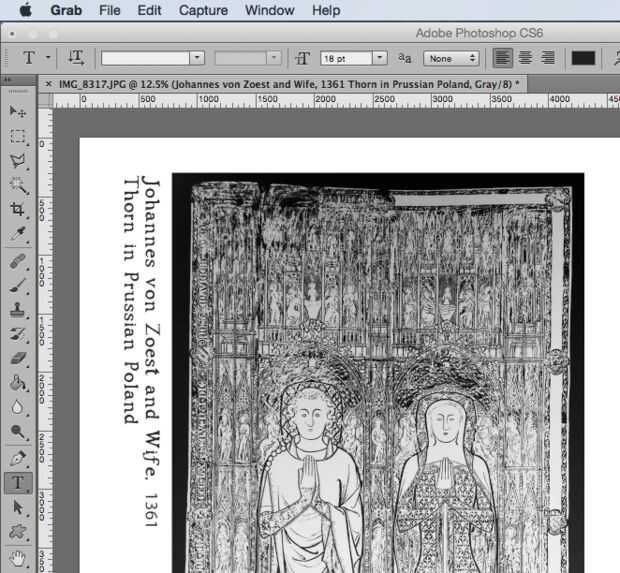This screenshot has width=620, height=573.
Task: Open the anti-aliasing None dropdown
Action: (451, 59)
